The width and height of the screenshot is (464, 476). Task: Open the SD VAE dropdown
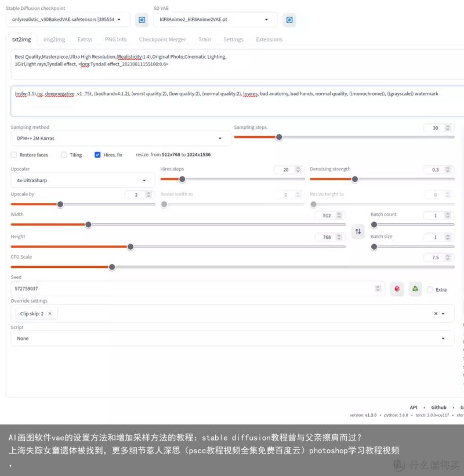tap(215, 20)
